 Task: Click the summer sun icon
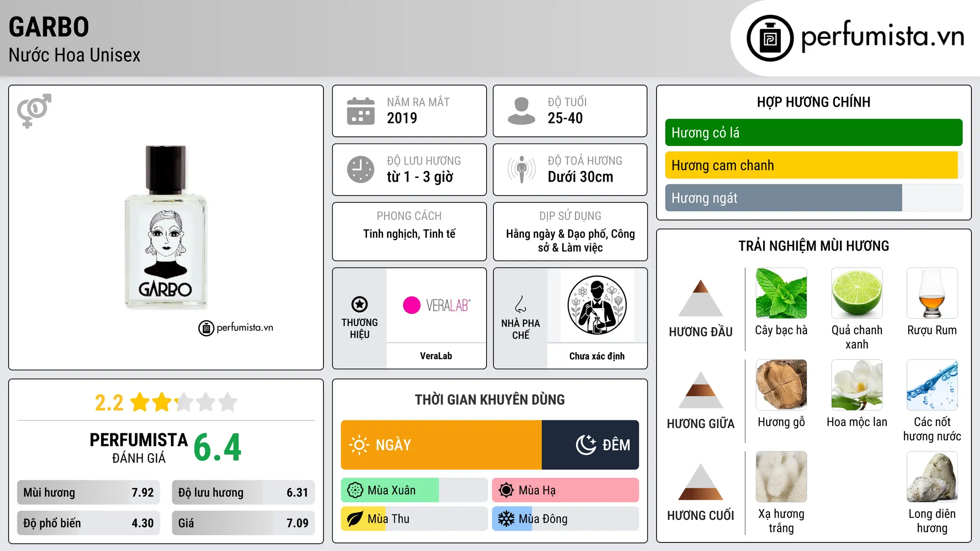(506, 490)
